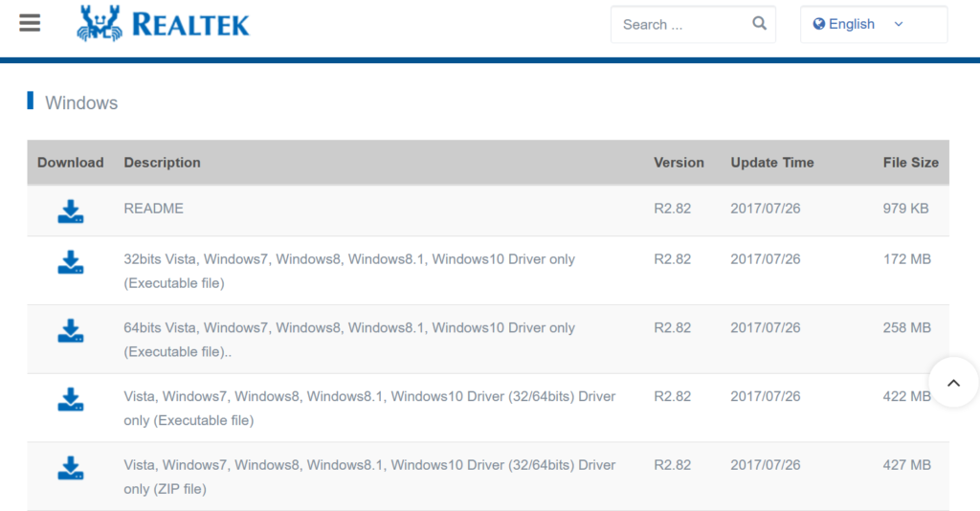
Task: Expand the language selector chevron
Action: pyautogui.click(x=899, y=24)
